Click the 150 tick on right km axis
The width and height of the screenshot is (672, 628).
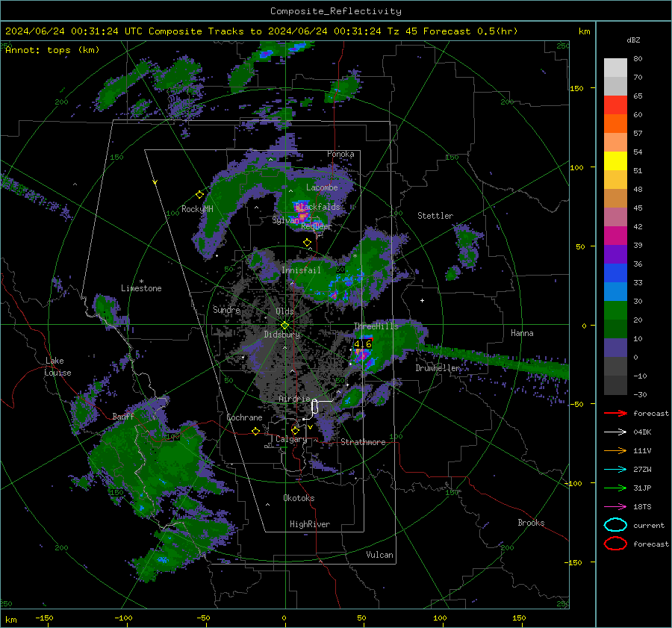click(576, 88)
